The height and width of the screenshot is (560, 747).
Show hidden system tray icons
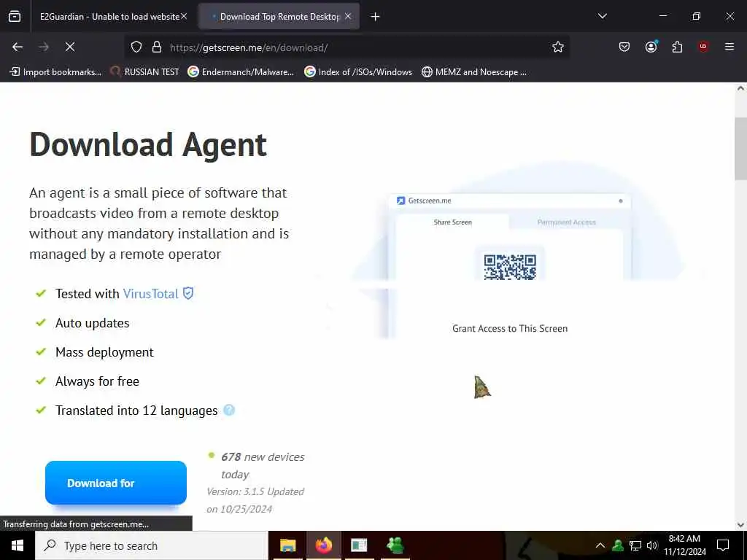coord(600,545)
